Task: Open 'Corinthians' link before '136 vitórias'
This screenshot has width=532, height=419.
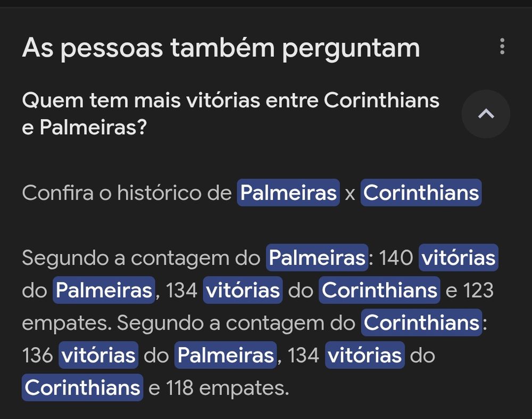Action: tap(420, 322)
